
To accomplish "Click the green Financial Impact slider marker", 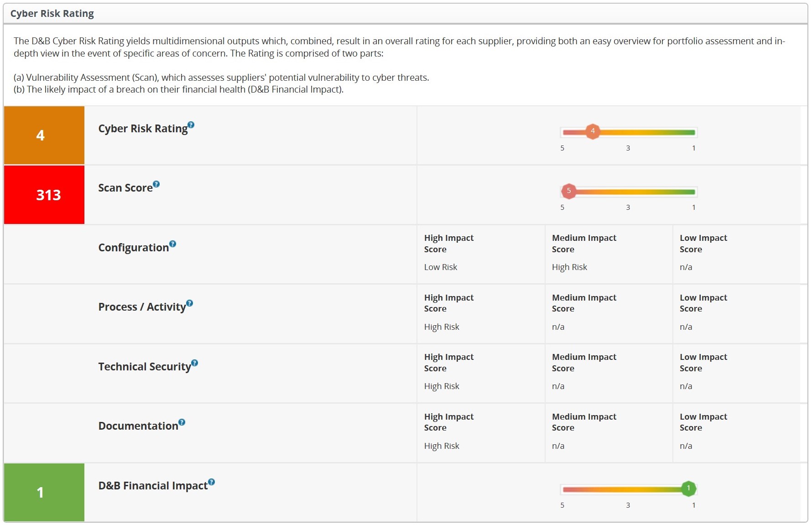I will pos(688,489).
